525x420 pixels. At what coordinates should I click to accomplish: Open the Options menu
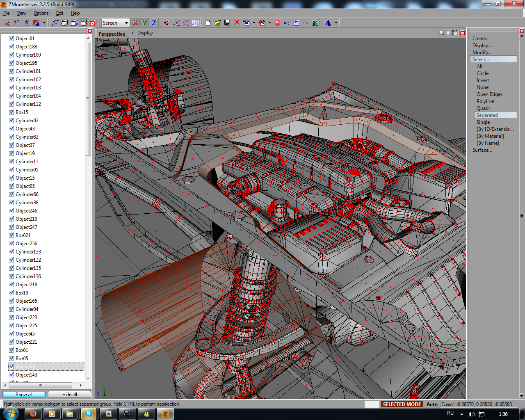[41, 13]
